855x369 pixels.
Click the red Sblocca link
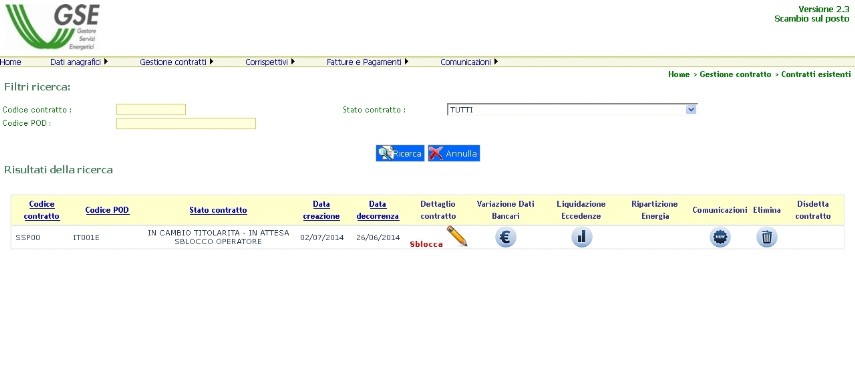coord(426,244)
